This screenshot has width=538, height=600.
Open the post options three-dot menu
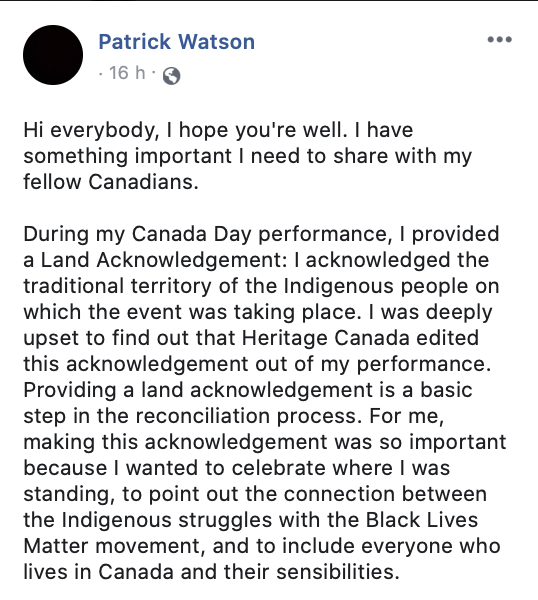(x=499, y=39)
